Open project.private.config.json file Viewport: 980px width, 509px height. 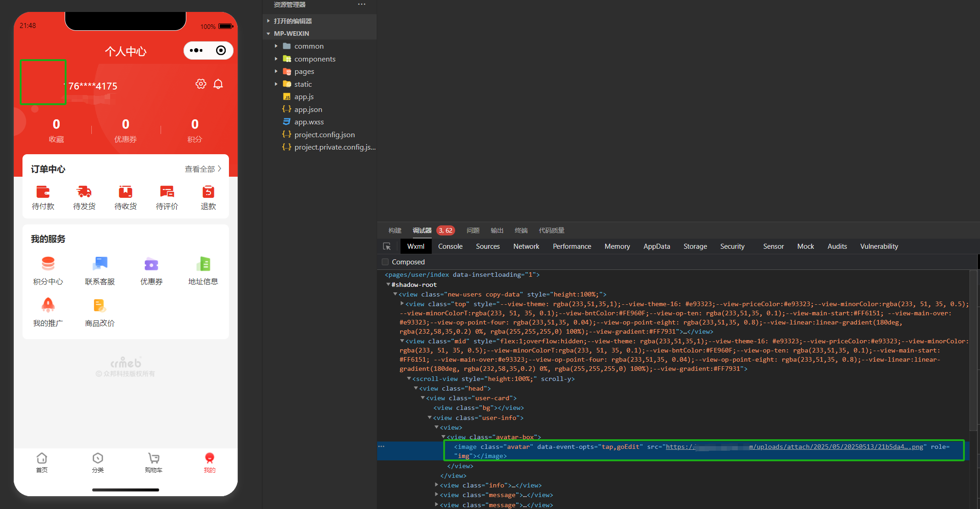[x=334, y=147]
